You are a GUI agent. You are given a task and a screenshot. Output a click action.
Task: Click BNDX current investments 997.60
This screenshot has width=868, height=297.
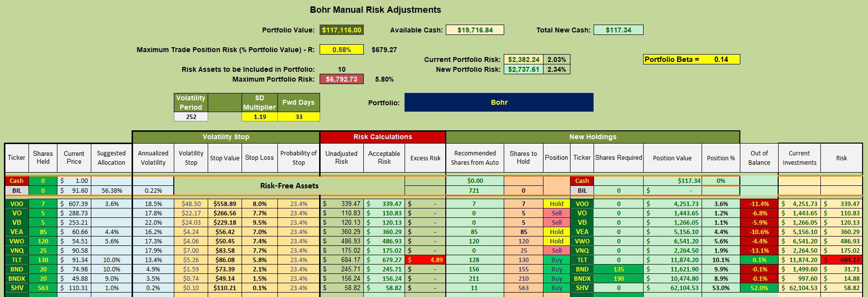coord(799,278)
